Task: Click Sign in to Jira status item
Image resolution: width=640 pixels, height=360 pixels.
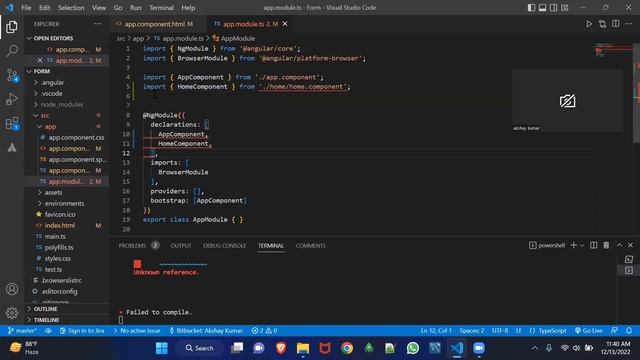Action: point(82,331)
